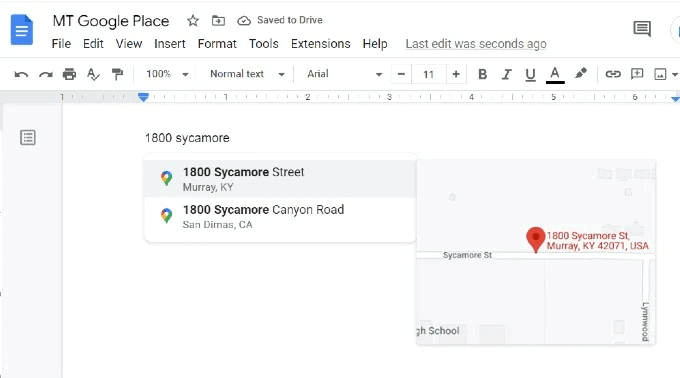Click the MT Google Place document title
This screenshot has height=378, width=680.
tap(111, 21)
